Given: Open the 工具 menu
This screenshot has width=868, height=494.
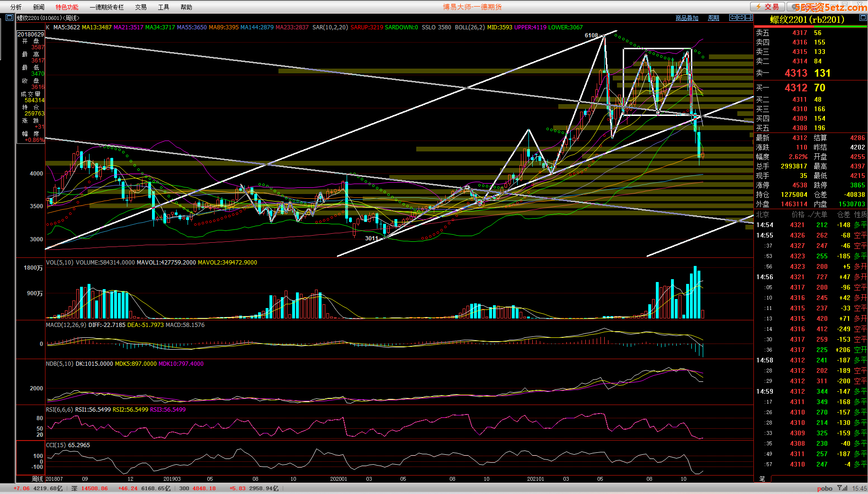Looking at the screenshot, I should [x=163, y=7].
